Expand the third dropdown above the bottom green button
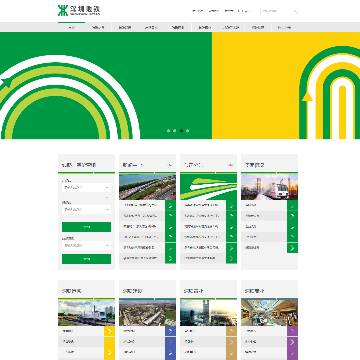Viewport: 360px width, 360px height. click(x=86, y=246)
